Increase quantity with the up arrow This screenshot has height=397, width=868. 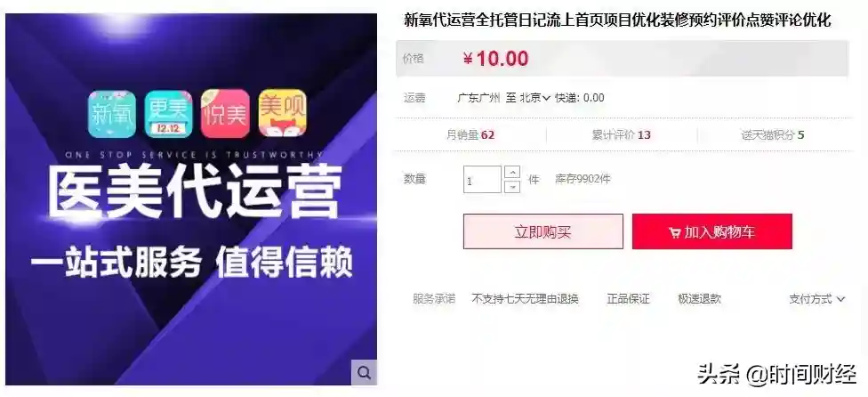[513, 172]
